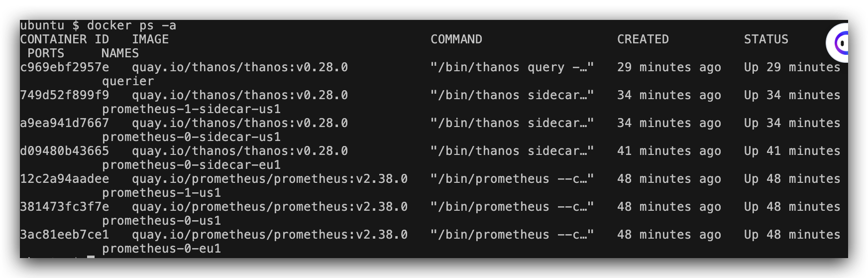This screenshot has width=868, height=278.
Task: Click container ID 12c2a94aadee
Action: [64, 179]
